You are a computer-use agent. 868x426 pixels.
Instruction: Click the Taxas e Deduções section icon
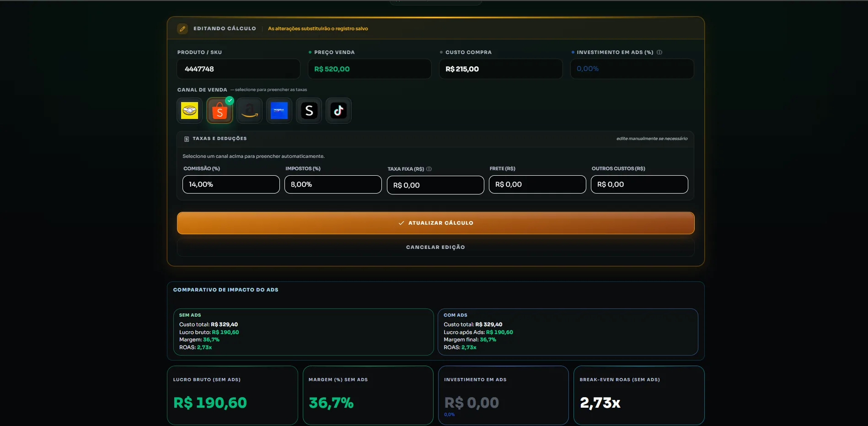tap(187, 139)
